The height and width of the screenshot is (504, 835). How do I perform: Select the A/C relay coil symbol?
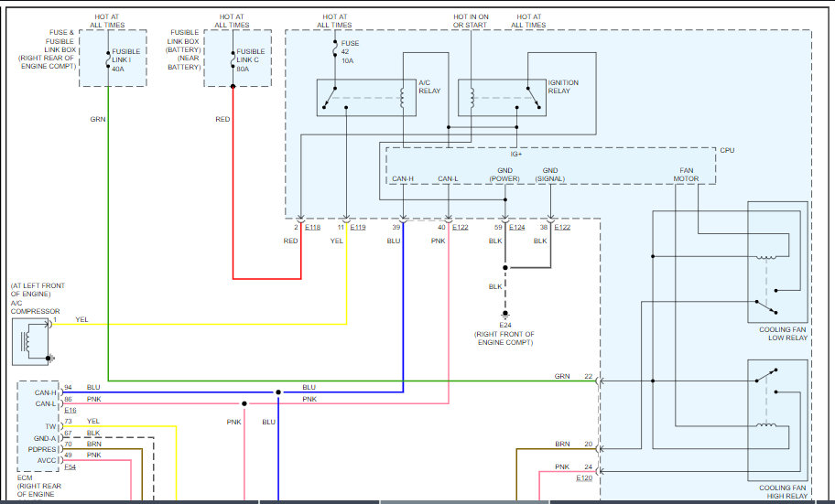click(x=403, y=98)
